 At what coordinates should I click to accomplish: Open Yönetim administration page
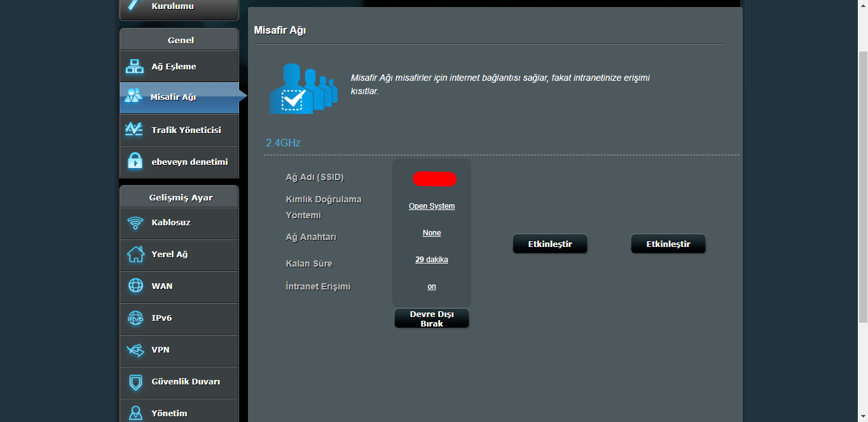click(x=179, y=411)
